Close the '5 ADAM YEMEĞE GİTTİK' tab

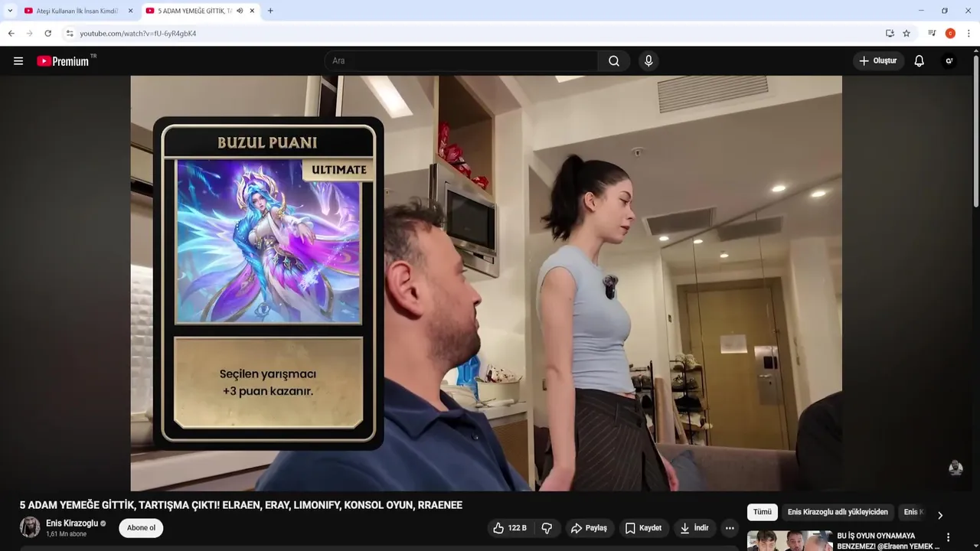pyautogui.click(x=252, y=11)
